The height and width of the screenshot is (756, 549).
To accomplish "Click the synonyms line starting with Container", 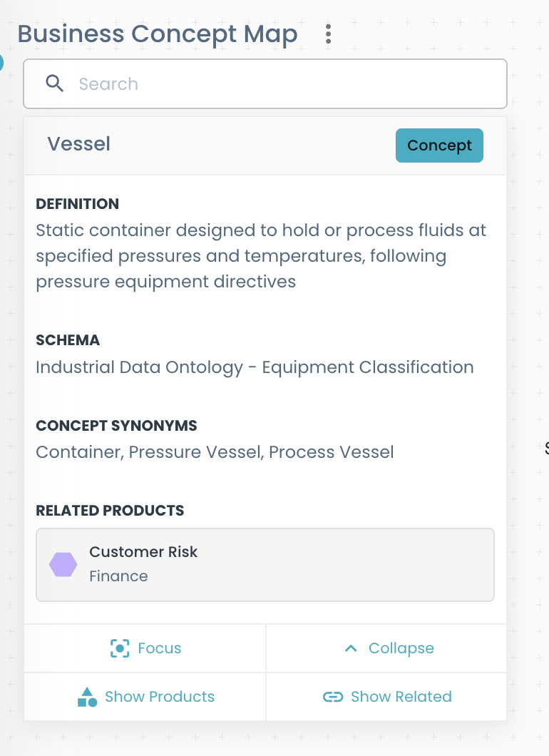I will coord(215,452).
